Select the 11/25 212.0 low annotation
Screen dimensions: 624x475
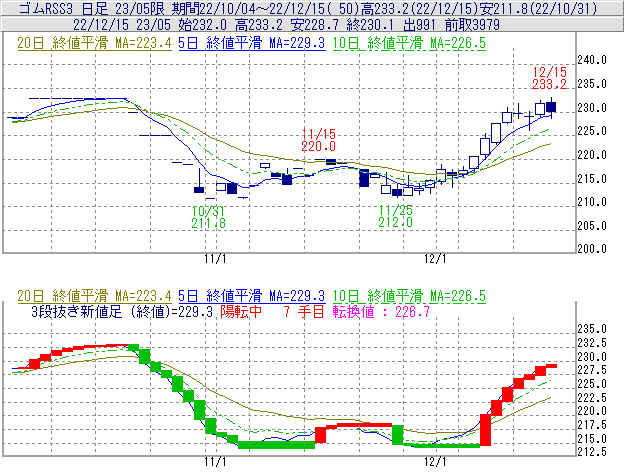(x=396, y=216)
